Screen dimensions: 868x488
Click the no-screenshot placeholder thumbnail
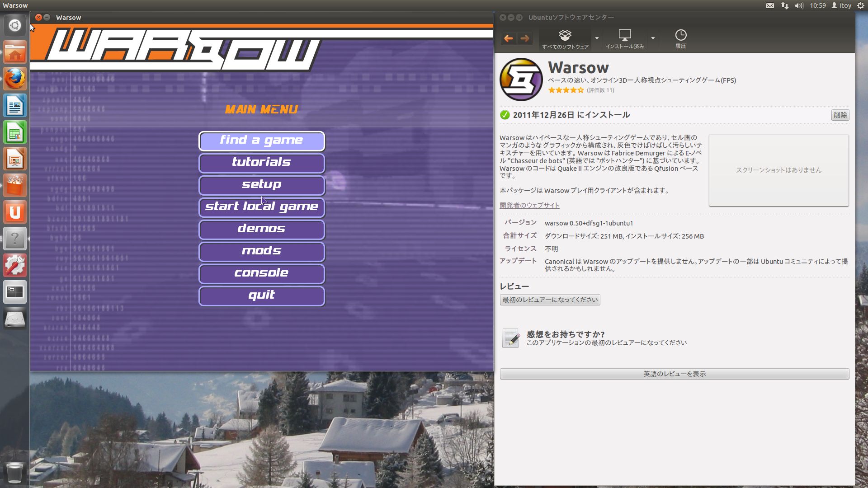(x=778, y=170)
